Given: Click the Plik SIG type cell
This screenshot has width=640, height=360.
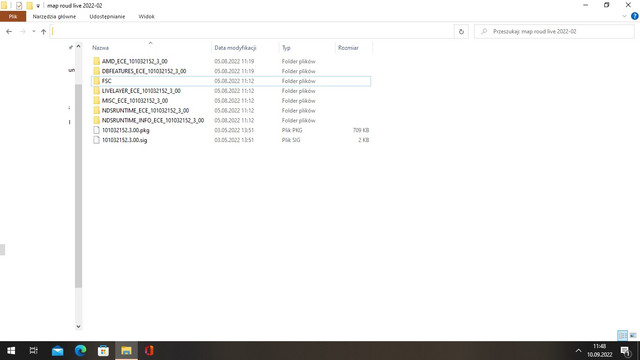Looking at the screenshot, I should 291,140.
